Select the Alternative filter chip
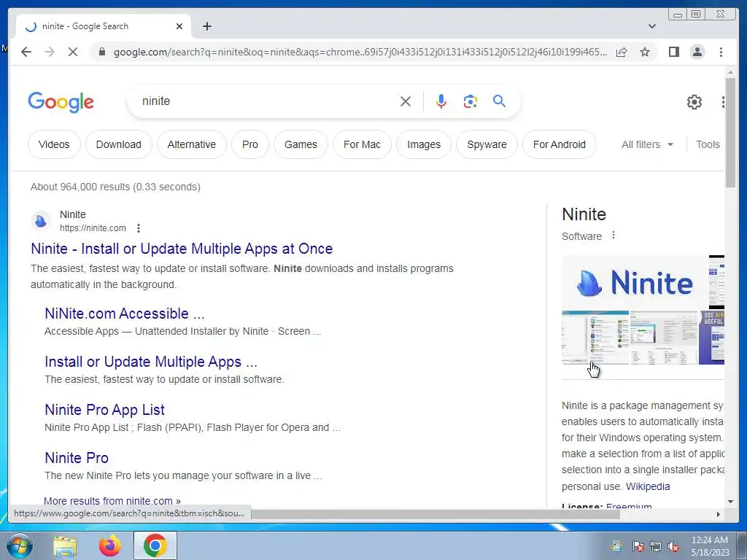The image size is (747, 560). pos(192,144)
